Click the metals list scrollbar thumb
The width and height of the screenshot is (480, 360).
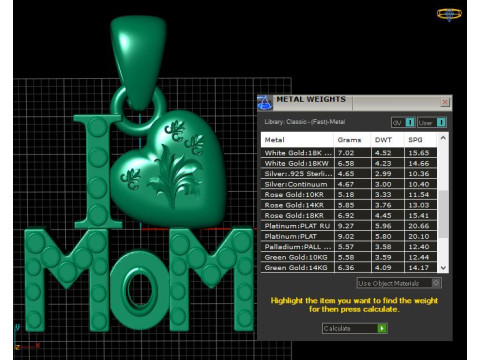point(443,214)
